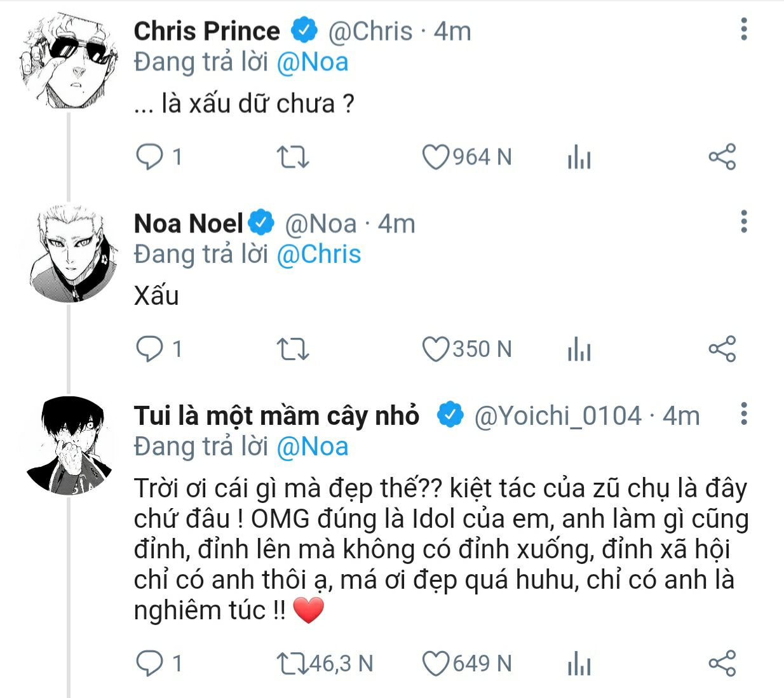Open Noa Noel's profile avatar
Viewport: 784px width, 698px height.
69,253
